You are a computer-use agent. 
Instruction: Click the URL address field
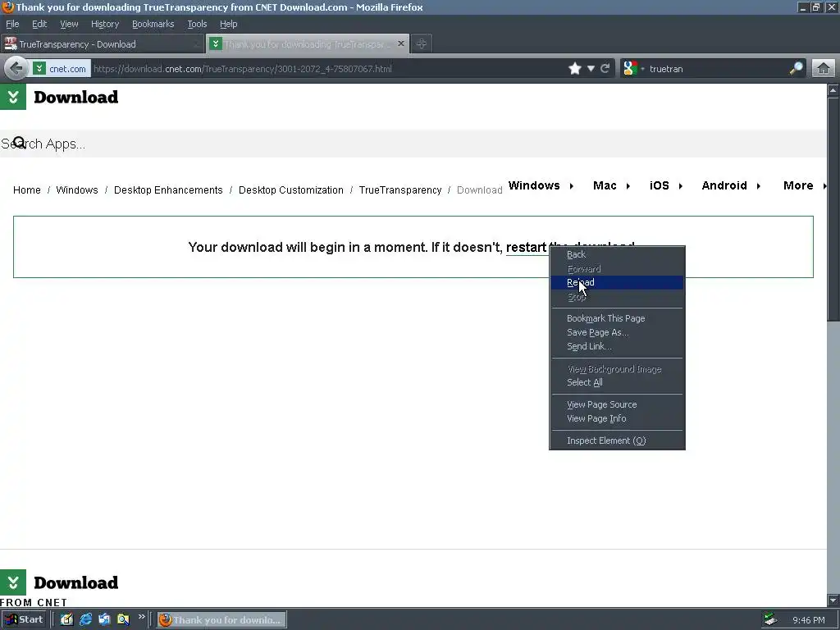pos(326,69)
